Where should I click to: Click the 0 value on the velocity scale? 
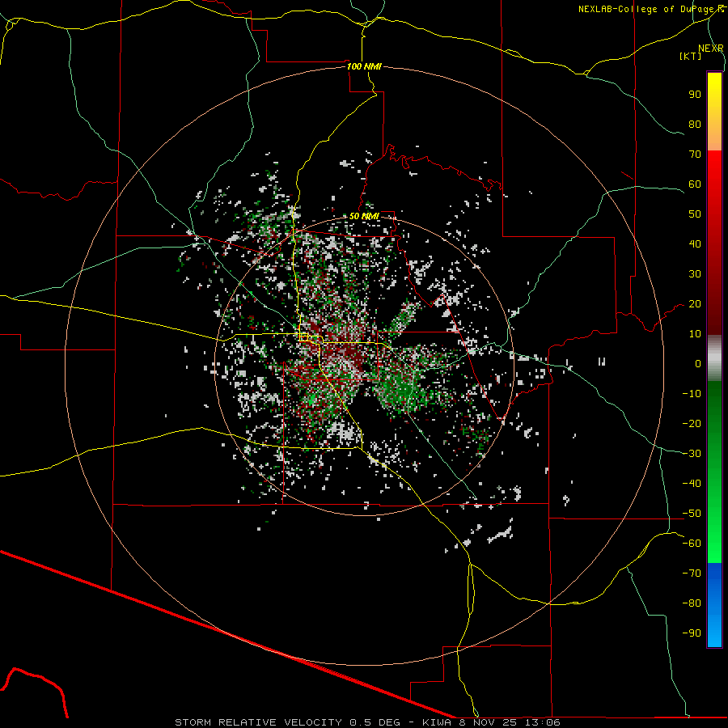(698, 364)
